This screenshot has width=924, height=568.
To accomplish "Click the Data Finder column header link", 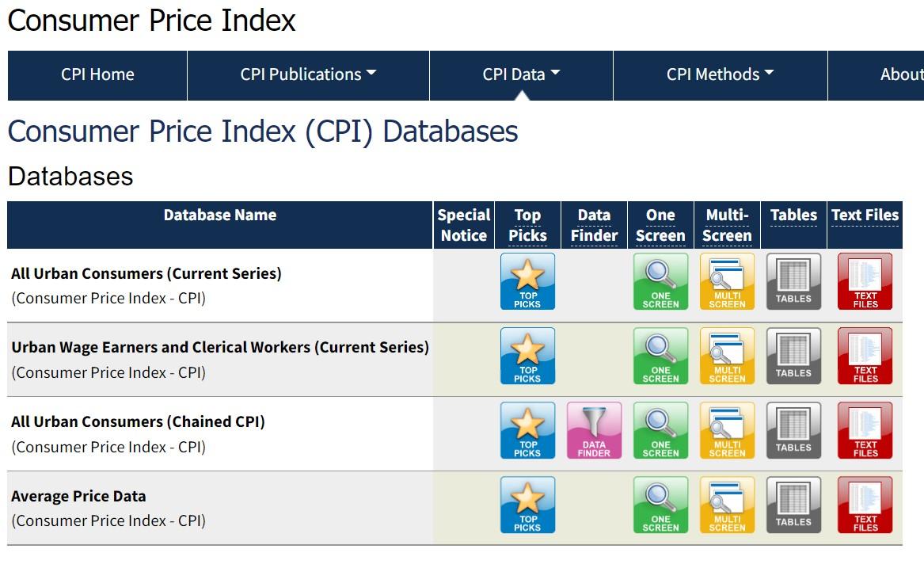I will (594, 225).
